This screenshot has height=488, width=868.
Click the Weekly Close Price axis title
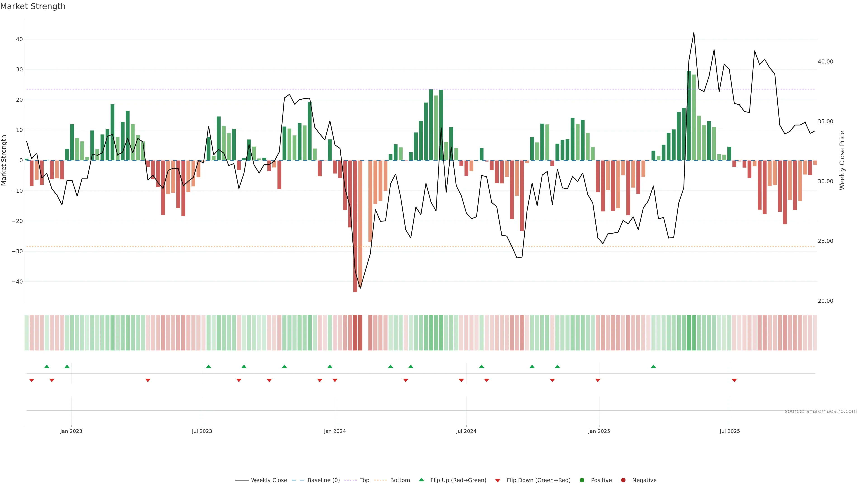click(x=842, y=160)
